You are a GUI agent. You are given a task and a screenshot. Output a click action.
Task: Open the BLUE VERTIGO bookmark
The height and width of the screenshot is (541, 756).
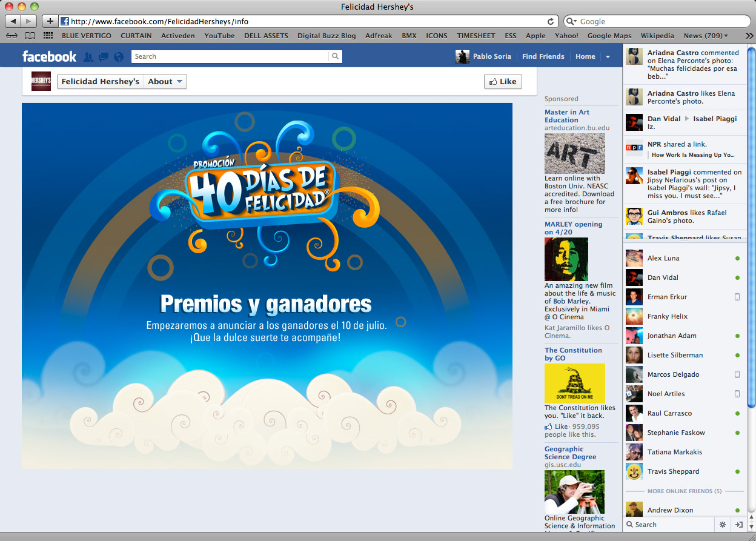coord(87,36)
